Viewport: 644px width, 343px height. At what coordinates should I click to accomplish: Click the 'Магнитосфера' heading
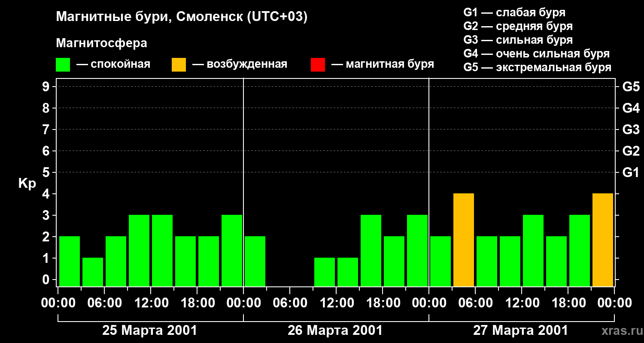[101, 43]
